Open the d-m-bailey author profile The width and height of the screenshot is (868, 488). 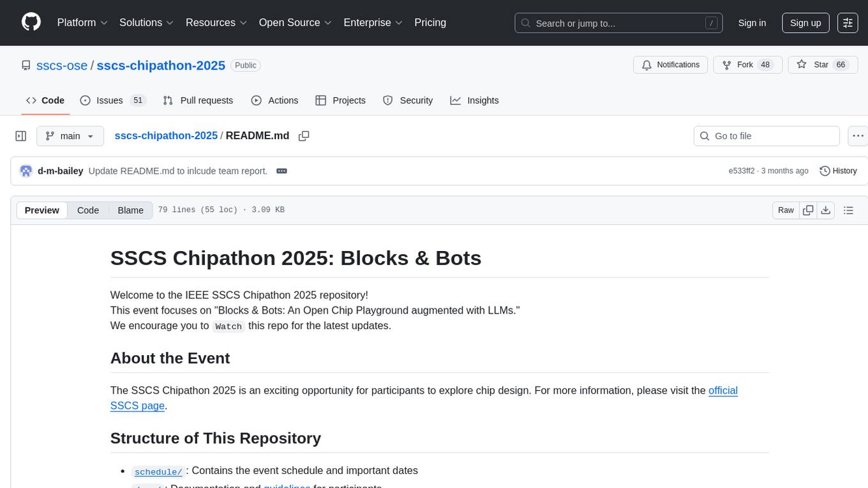60,171
